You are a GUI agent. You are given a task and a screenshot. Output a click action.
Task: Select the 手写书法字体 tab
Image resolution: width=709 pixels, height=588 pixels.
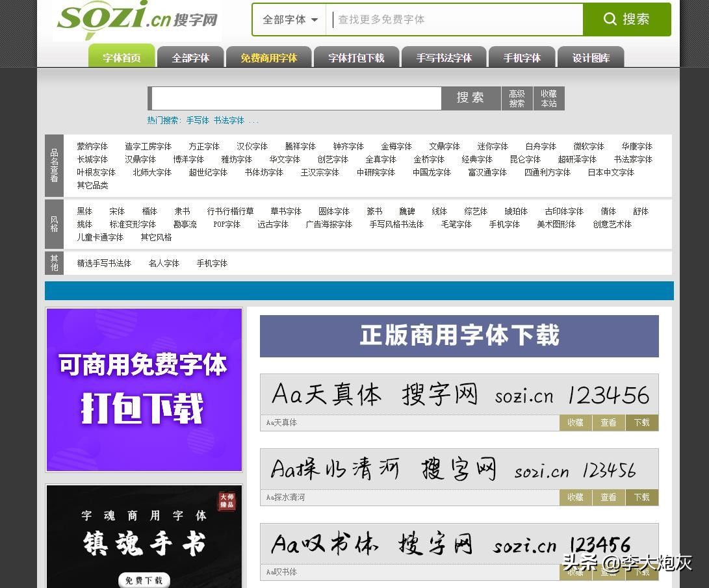click(x=445, y=57)
